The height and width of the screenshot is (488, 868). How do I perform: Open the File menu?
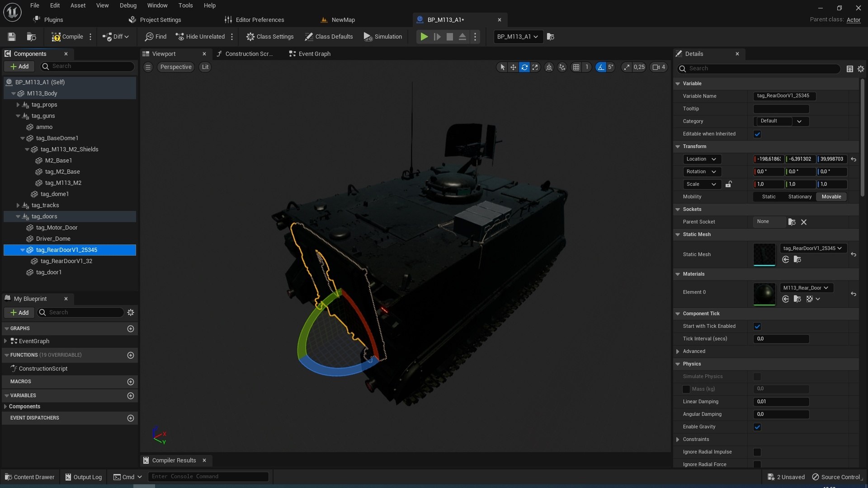pos(35,5)
